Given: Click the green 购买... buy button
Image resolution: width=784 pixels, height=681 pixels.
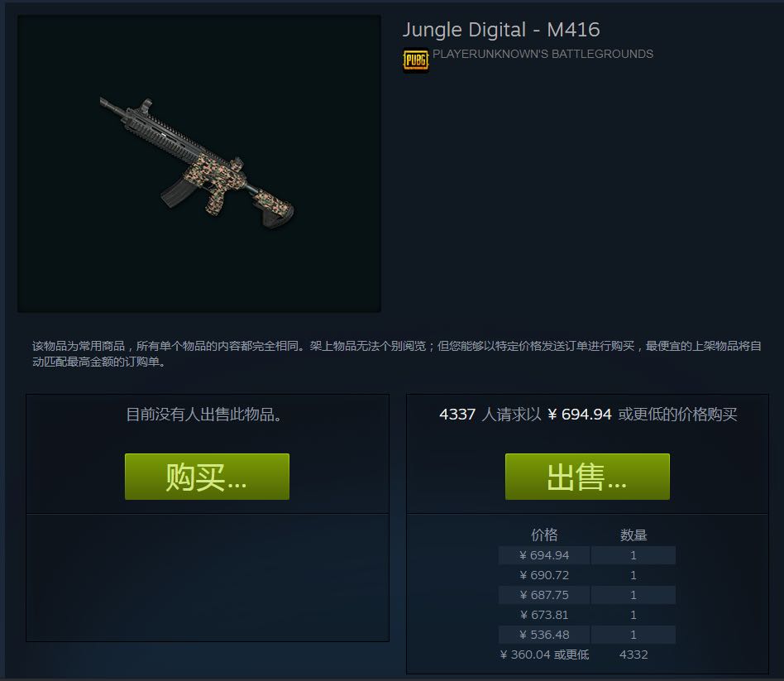Looking at the screenshot, I should [207, 477].
